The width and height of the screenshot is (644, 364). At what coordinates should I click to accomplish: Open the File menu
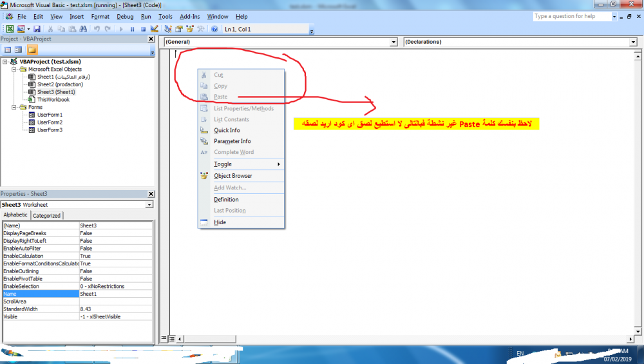pyautogui.click(x=22, y=17)
